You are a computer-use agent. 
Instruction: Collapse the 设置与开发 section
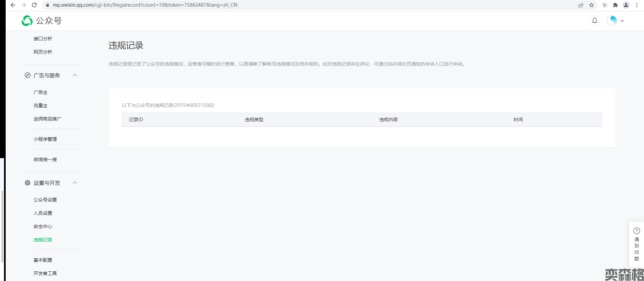(75, 183)
